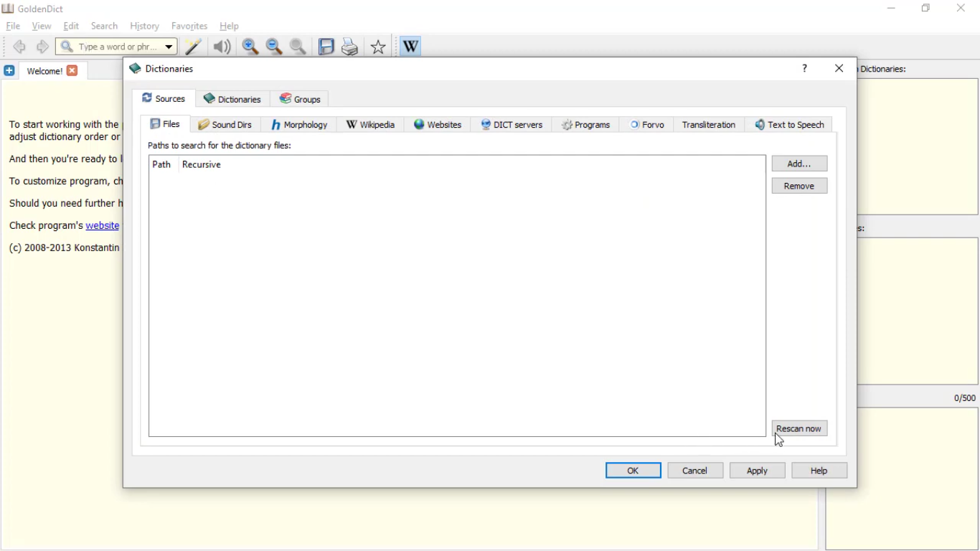Image resolution: width=980 pixels, height=551 pixels.
Task: Switch to the Dictionaries tab
Action: point(232,99)
